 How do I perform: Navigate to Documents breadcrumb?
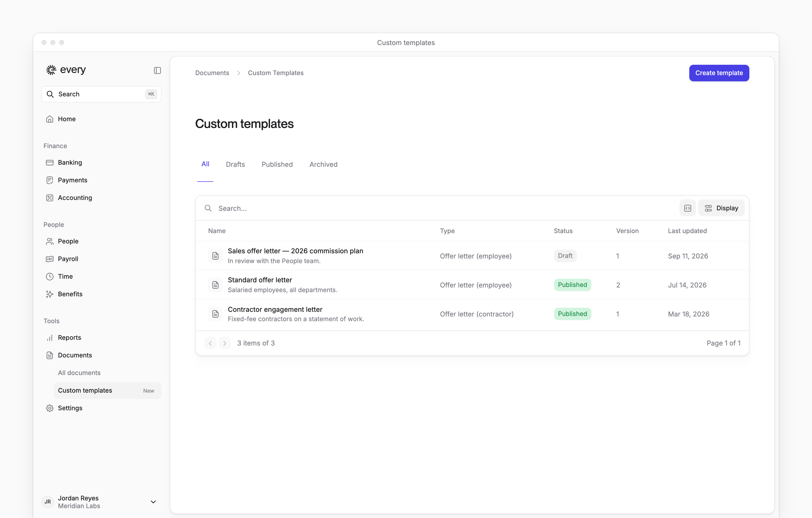click(212, 73)
